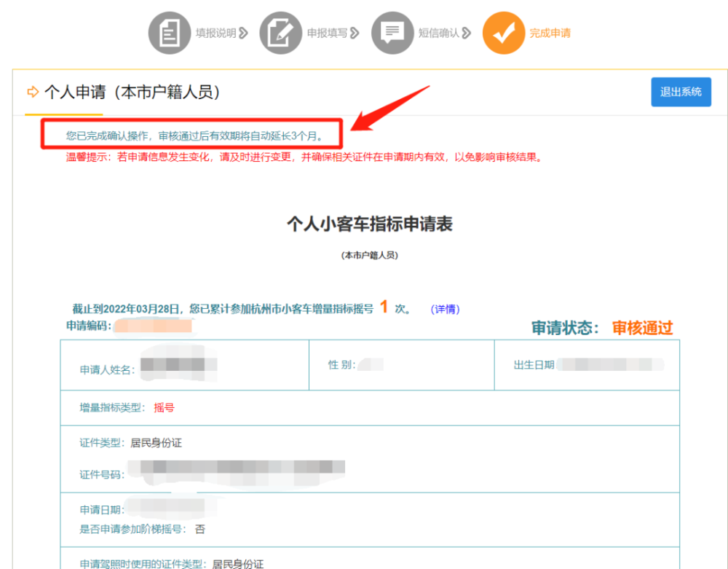Image resolution: width=728 pixels, height=569 pixels.
Task: Click the 否 answer for 阶梯摇号
Action: pyautogui.click(x=199, y=530)
